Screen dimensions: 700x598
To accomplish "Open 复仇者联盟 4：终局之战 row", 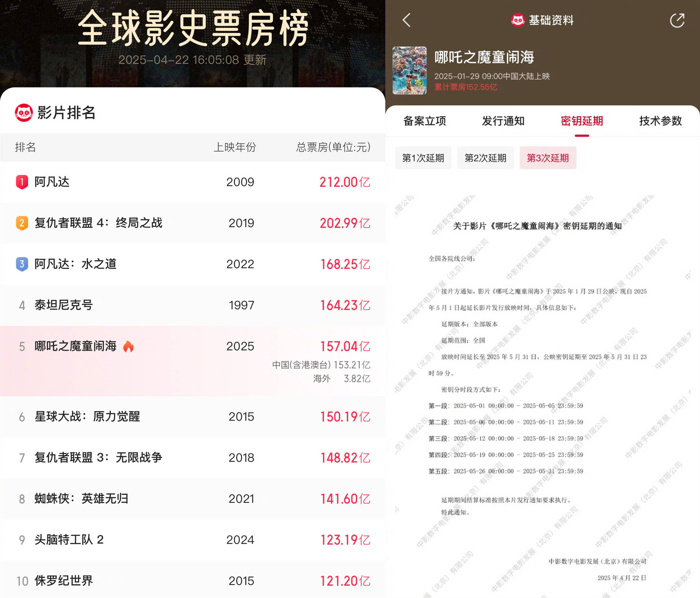I will coord(193,223).
